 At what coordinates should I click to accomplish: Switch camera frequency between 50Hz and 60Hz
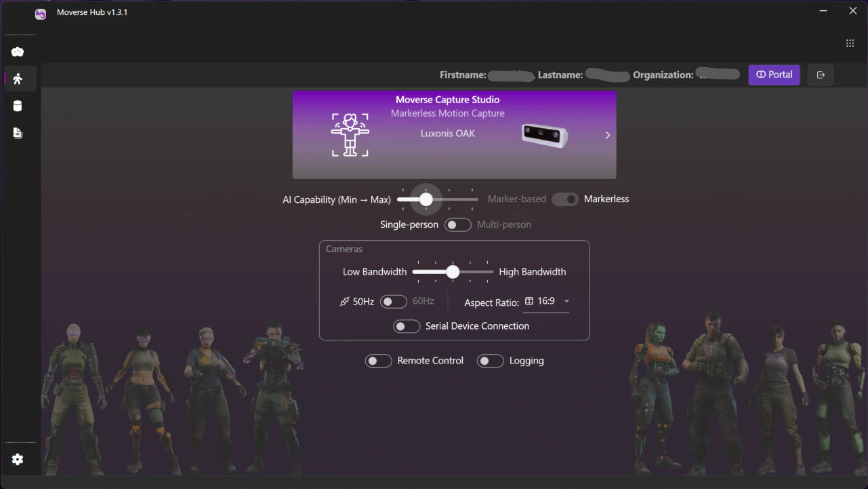pyautogui.click(x=393, y=302)
